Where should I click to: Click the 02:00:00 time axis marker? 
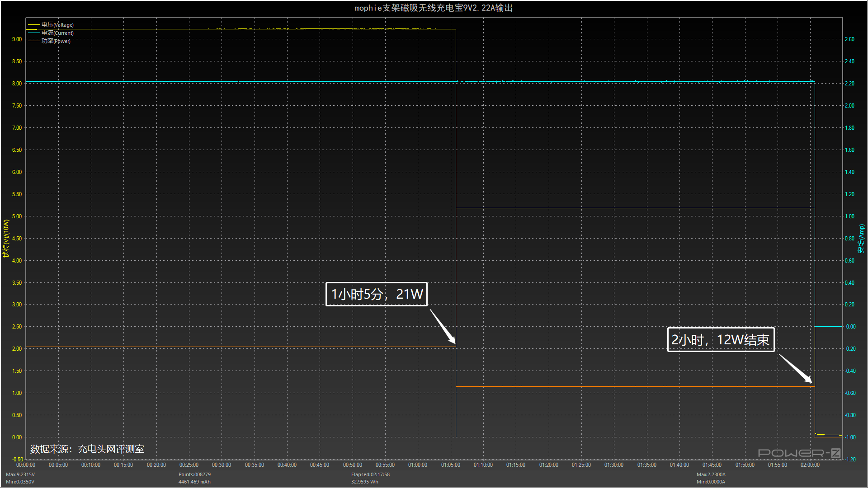(x=810, y=465)
